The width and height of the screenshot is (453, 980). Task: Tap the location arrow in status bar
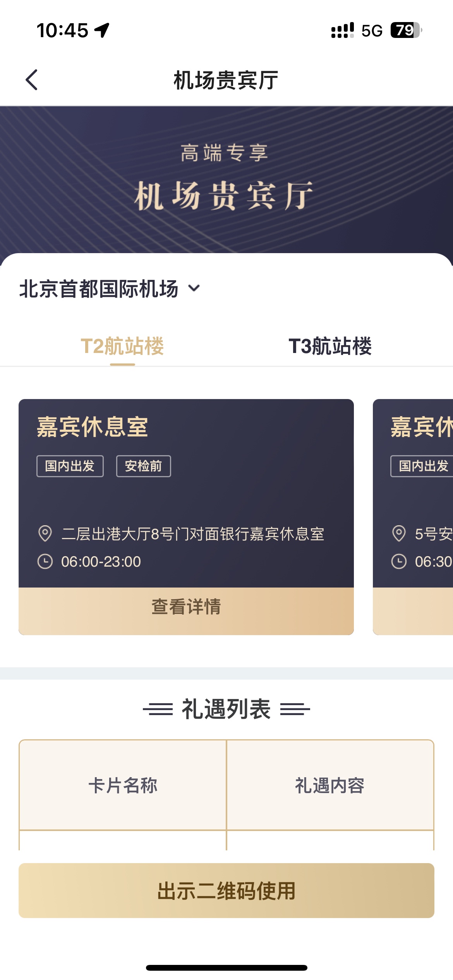click(x=102, y=30)
